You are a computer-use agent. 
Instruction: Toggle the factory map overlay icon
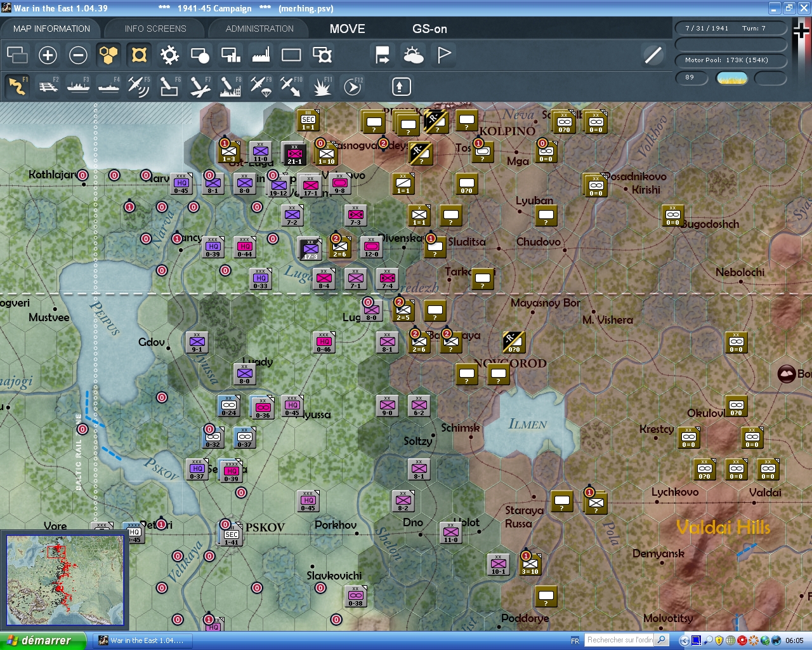click(x=261, y=55)
